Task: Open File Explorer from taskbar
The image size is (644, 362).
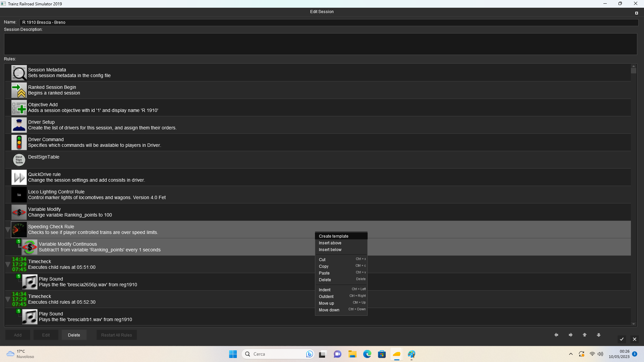Action: click(352, 354)
